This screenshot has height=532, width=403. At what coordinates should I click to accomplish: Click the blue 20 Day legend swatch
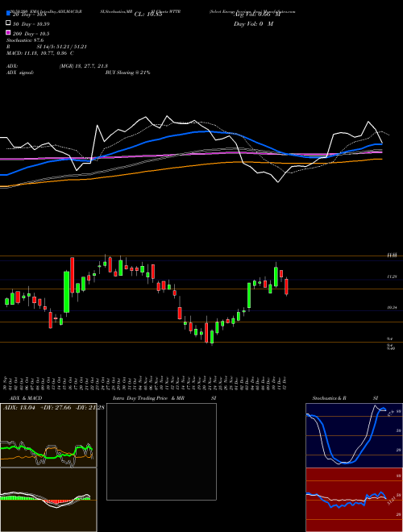click(8, 15)
